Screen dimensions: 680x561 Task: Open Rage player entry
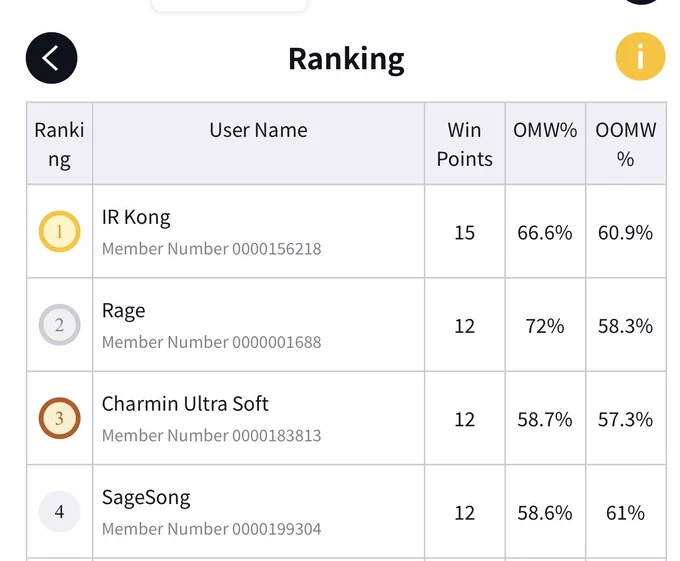(x=124, y=311)
